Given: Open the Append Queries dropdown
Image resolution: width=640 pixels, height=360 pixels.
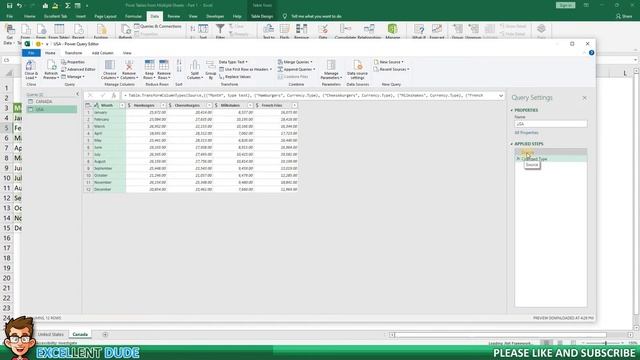Looking at the screenshot, I should coord(296,69).
